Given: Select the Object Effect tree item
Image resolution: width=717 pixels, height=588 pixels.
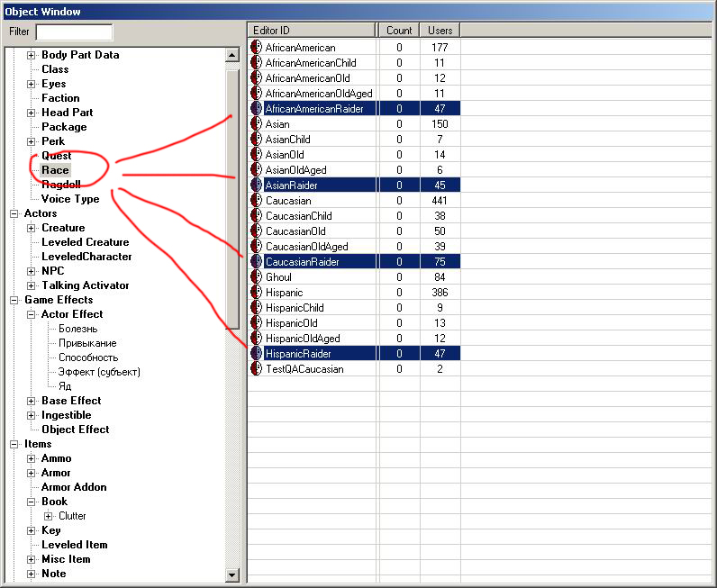Looking at the screenshot, I should [76, 430].
